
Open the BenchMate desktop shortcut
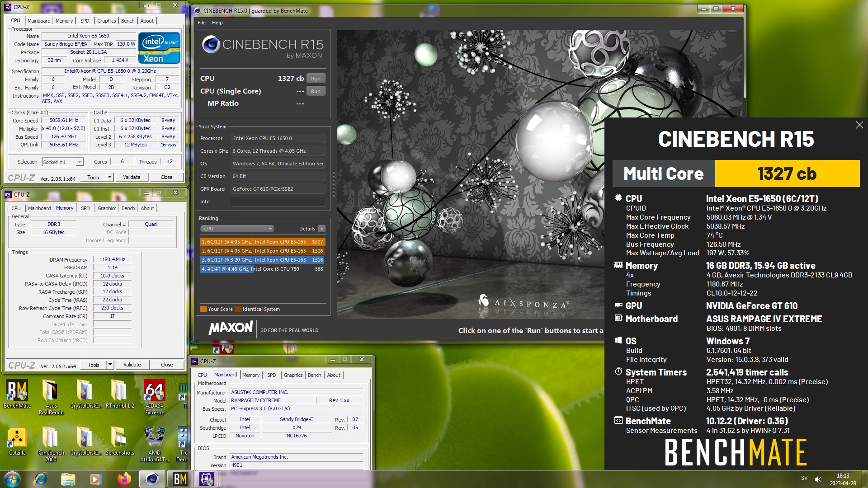click(17, 394)
